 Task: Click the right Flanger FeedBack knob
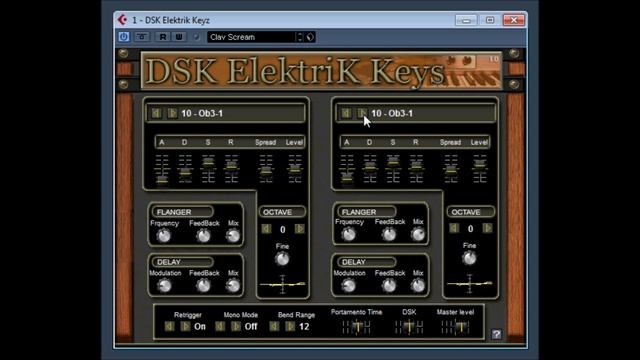(389, 234)
